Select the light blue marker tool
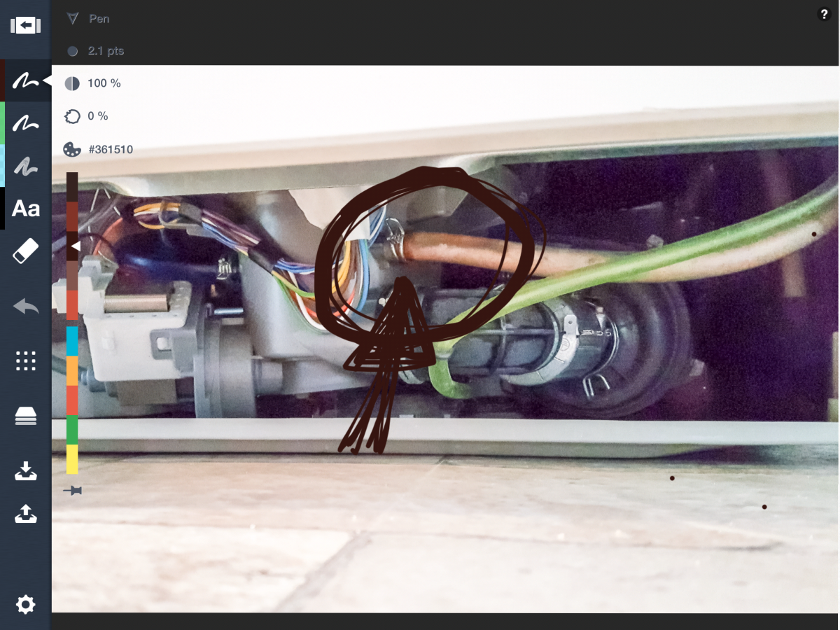 (x=25, y=167)
